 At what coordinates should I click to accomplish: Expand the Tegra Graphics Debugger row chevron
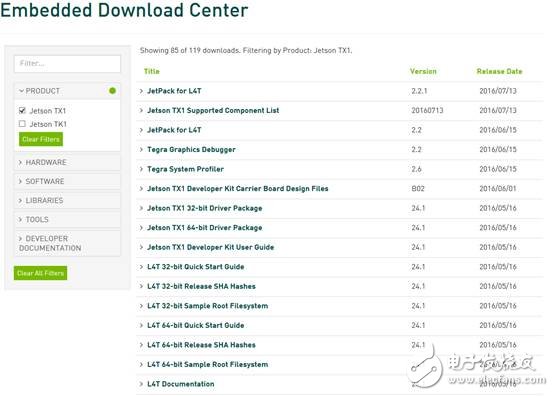(x=141, y=150)
